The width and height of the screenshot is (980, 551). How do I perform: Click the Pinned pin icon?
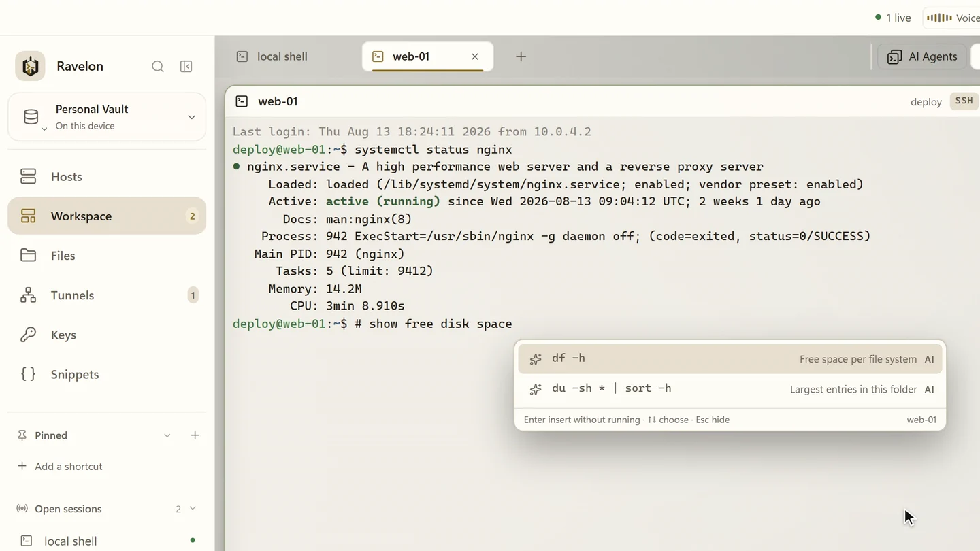click(x=22, y=435)
